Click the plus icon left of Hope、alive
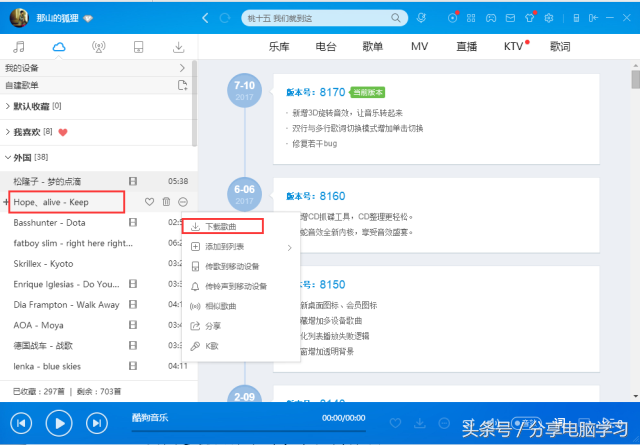 click(x=5, y=202)
